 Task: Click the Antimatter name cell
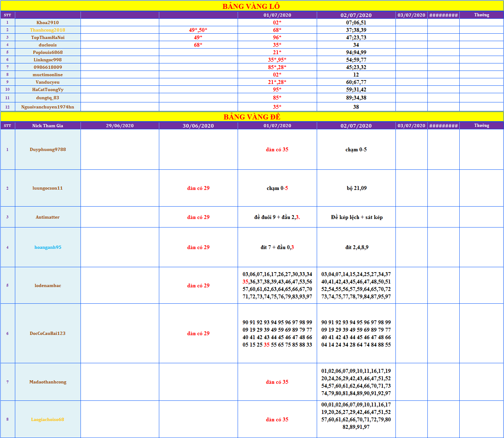[48, 217]
